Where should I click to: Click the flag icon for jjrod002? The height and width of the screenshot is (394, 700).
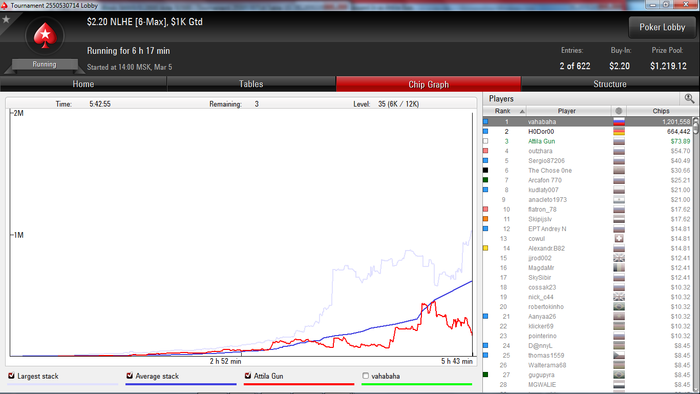(619, 258)
